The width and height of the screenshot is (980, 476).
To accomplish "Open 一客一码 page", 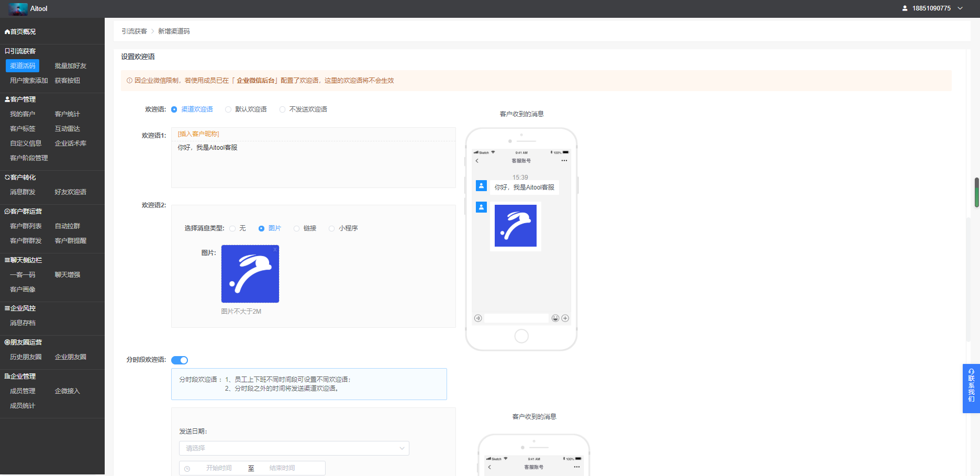I will 23,275.
